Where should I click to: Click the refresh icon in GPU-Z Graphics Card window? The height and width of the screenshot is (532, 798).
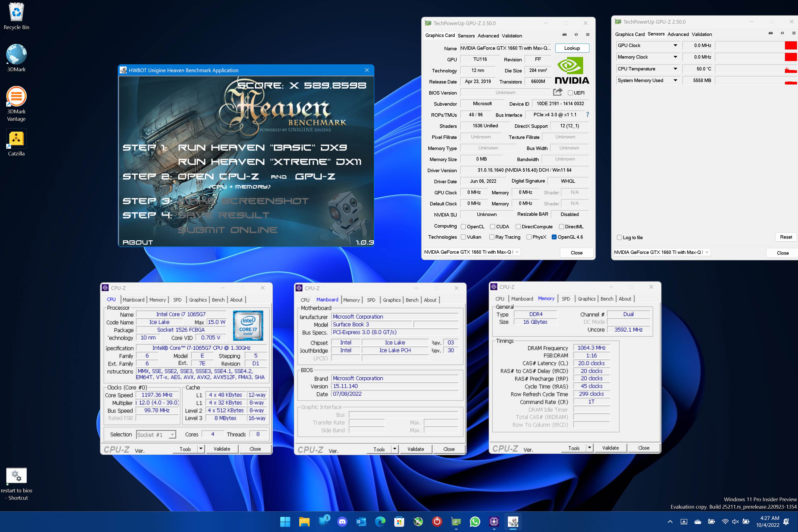[x=576, y=35]
